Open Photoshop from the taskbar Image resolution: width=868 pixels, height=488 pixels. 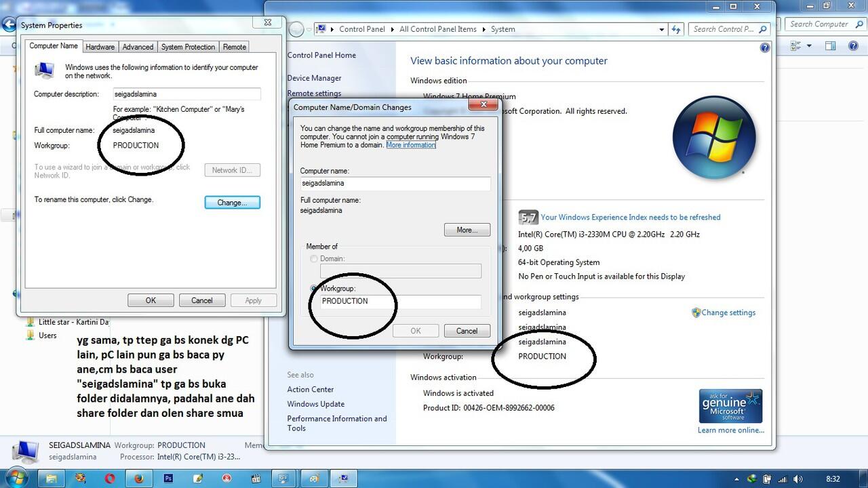coord(168,479)
